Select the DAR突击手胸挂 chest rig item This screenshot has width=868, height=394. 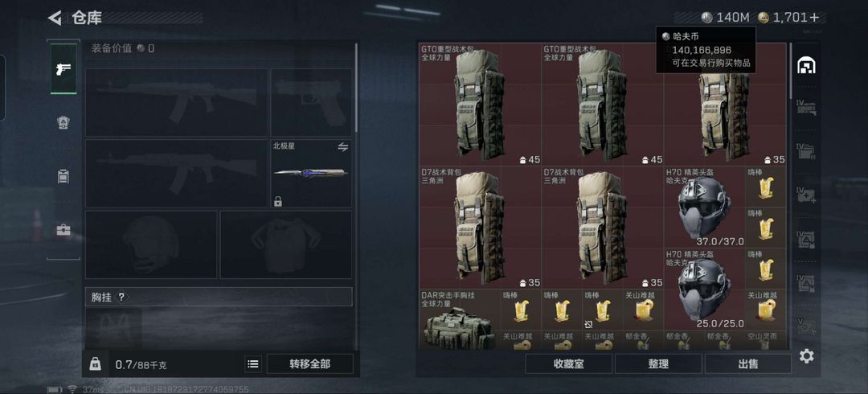[460, 320]
